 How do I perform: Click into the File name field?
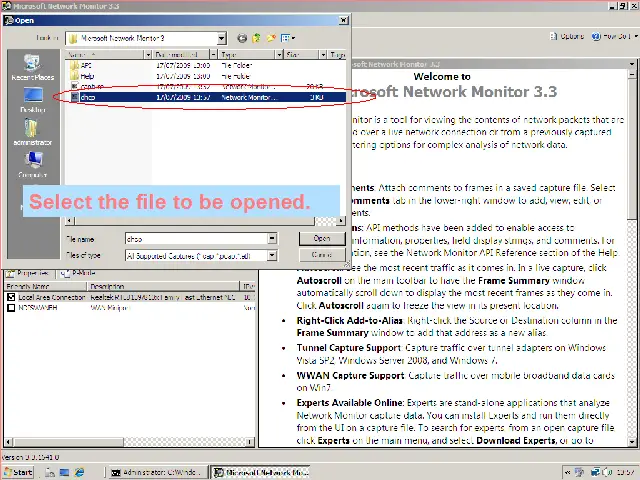tap(196, 239)
